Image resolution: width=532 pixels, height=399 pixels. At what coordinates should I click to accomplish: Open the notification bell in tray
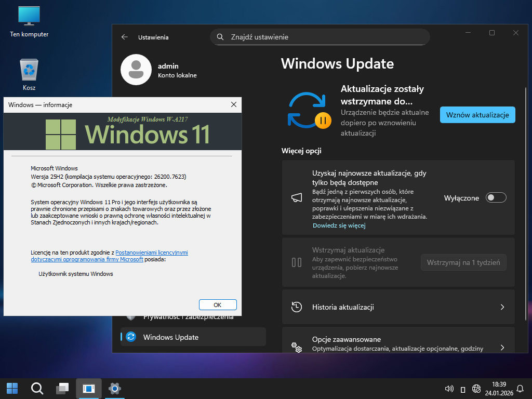tap(520, 389)
